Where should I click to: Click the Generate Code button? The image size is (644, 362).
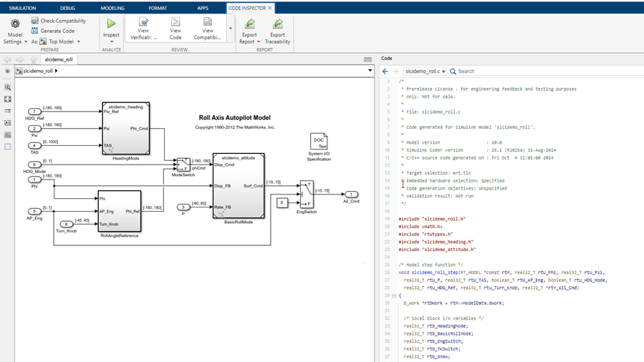53,31
